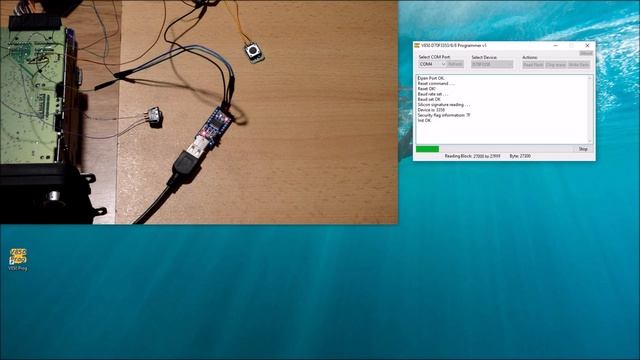Click the 'Open Port OK.' log line
The image size is (640, 360).
point(431,78)
